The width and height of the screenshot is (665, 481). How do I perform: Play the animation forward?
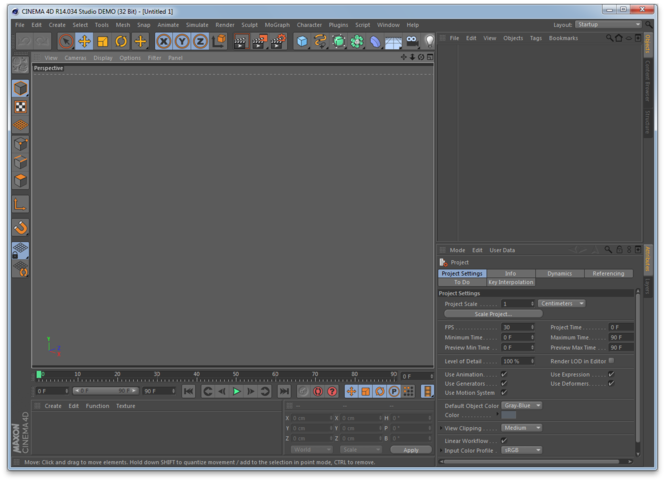point(236,391)
